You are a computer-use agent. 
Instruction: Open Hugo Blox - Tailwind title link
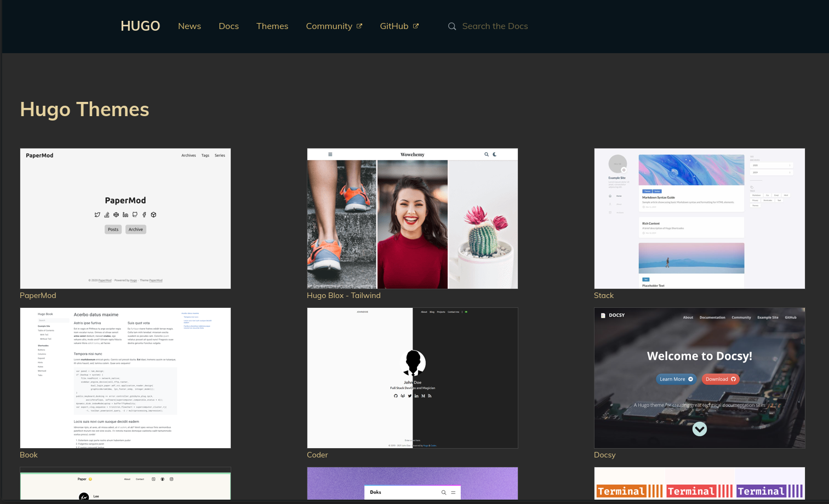[344, 295]
